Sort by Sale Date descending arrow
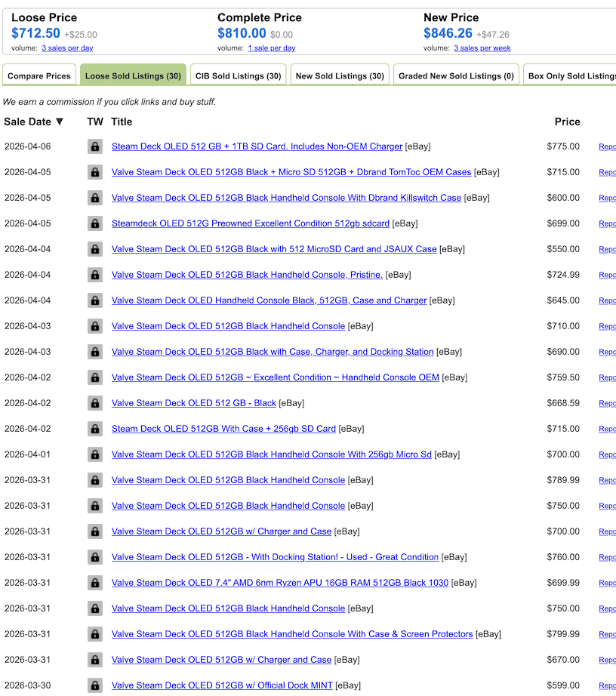 click(60, 122)
